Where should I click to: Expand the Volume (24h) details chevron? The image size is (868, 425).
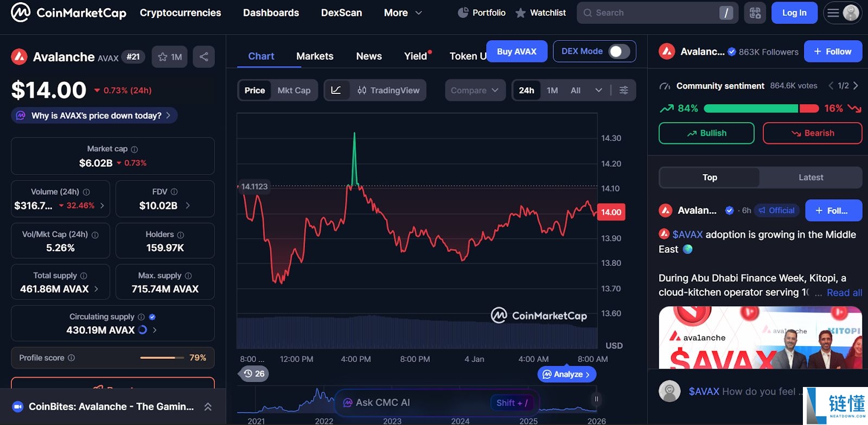[102, 206]
